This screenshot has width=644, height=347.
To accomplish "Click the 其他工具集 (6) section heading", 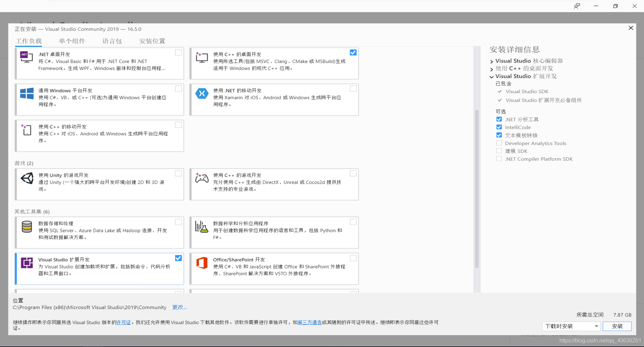I will pos(32,212).
